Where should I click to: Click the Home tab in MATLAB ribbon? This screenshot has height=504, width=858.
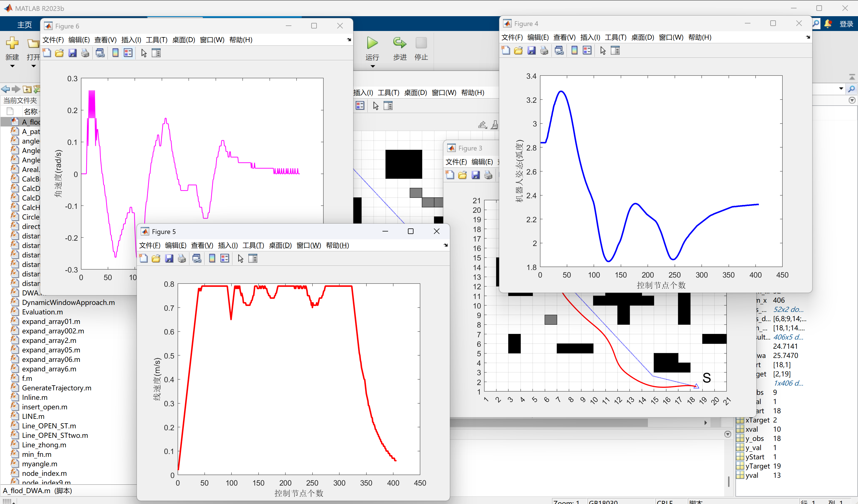click(x=25, y=25)
